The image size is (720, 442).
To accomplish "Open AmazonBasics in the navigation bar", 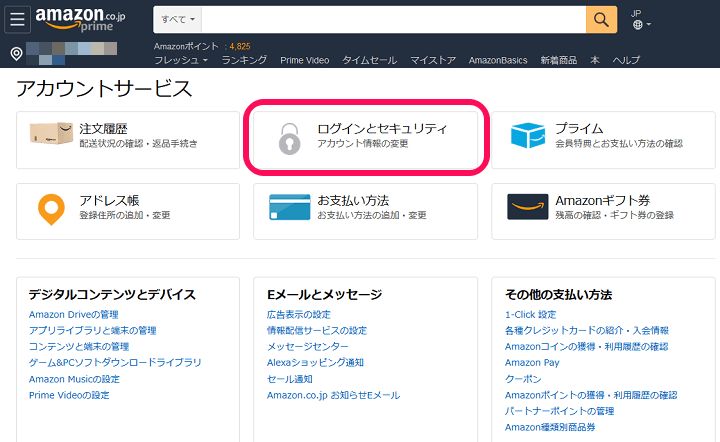I will click(498, 60).
